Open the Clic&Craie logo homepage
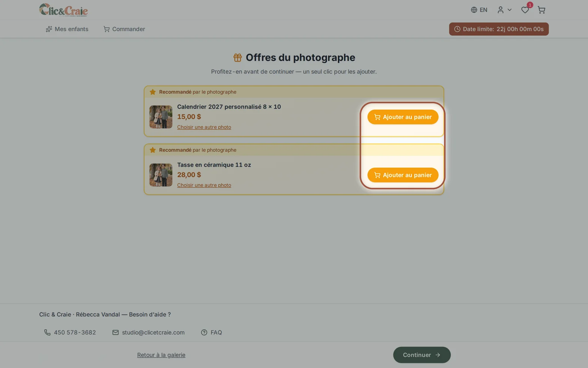Screen dimensions: 588x368 click(x=63, y=10)
